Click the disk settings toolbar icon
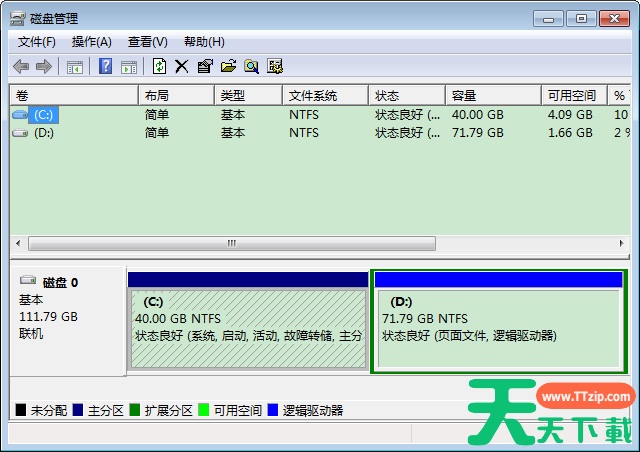The image size is (640, 452). tap(275, 66)
